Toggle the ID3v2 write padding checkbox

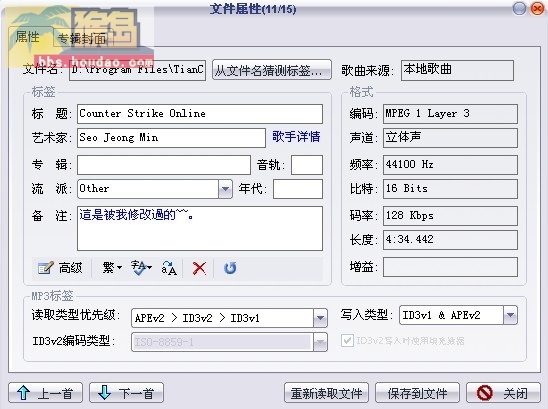347,340
